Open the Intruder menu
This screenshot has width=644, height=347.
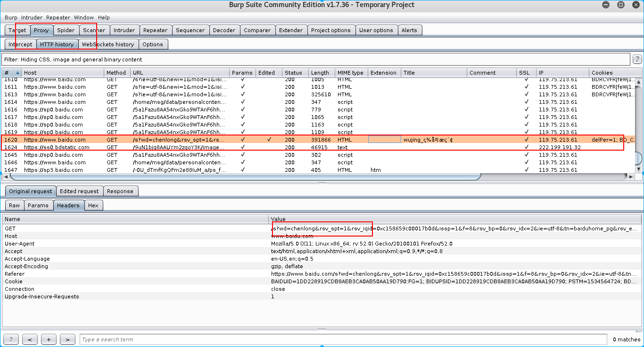tap(32, 17)
